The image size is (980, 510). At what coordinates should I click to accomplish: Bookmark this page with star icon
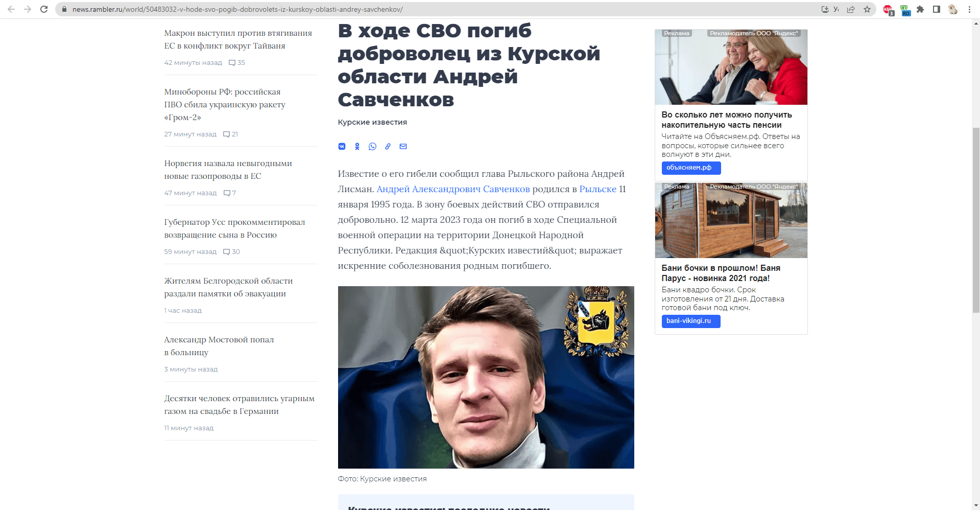867,9
